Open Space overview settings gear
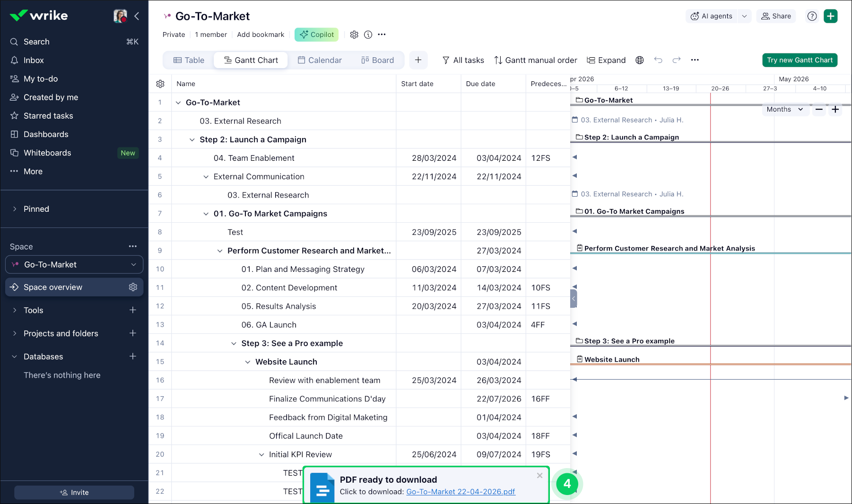Image resolution: width=852 pixels, height=504 pixels. [x=133, y=287]
